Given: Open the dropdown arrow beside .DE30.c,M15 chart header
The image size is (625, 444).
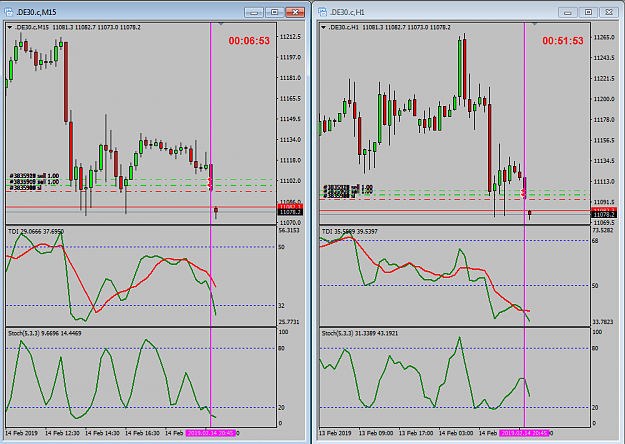Looking at the screenshot, I should (x=10, y=28).
